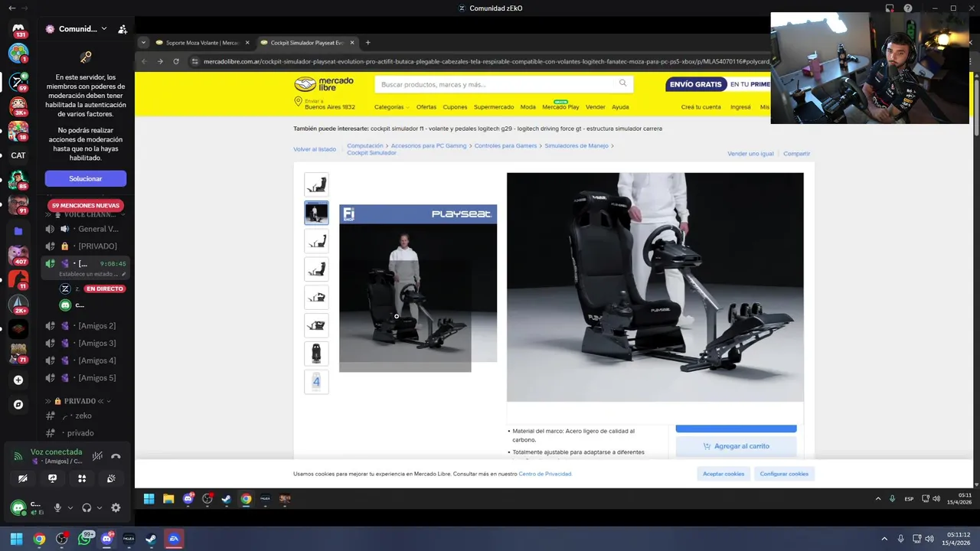
Task: Select the bottom +4 more images thumbnail
Action: [316, 382]
